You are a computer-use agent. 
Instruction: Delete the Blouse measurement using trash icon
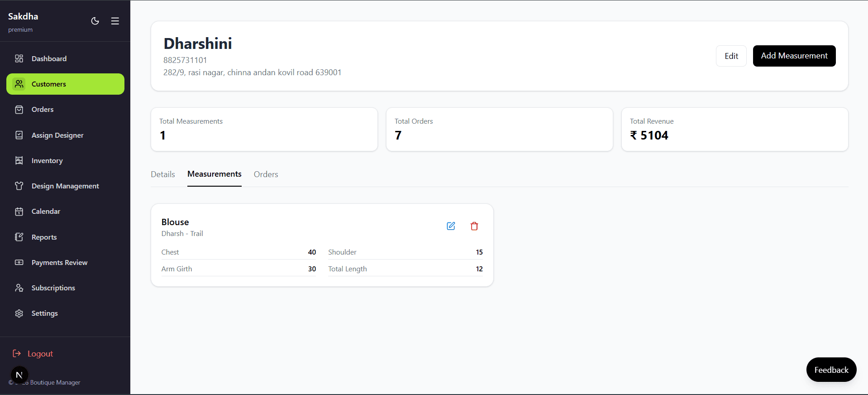coord(474,226)
